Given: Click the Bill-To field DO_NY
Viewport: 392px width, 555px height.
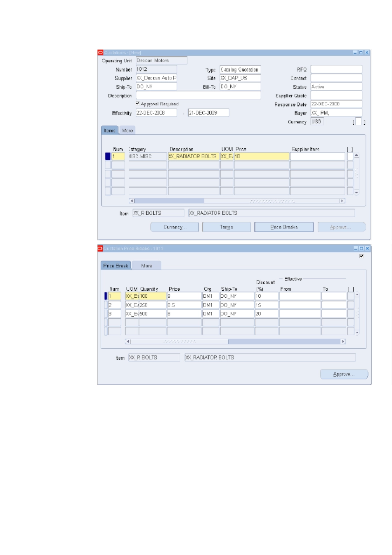Looking at the screenshot, I should click(x=240, y=87).
